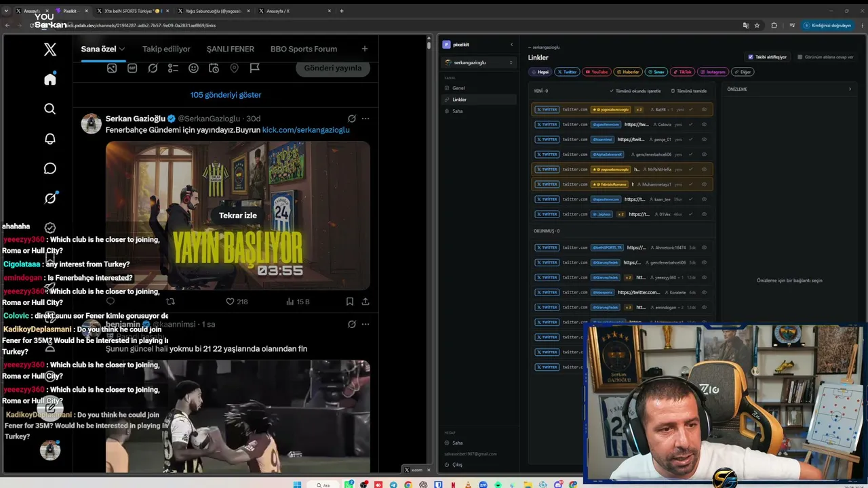Image resolution: width=868 pixels, height=488 pixels.
Task: Open kick.com/serkangazioglu link in post
Action: coord(306,129)
